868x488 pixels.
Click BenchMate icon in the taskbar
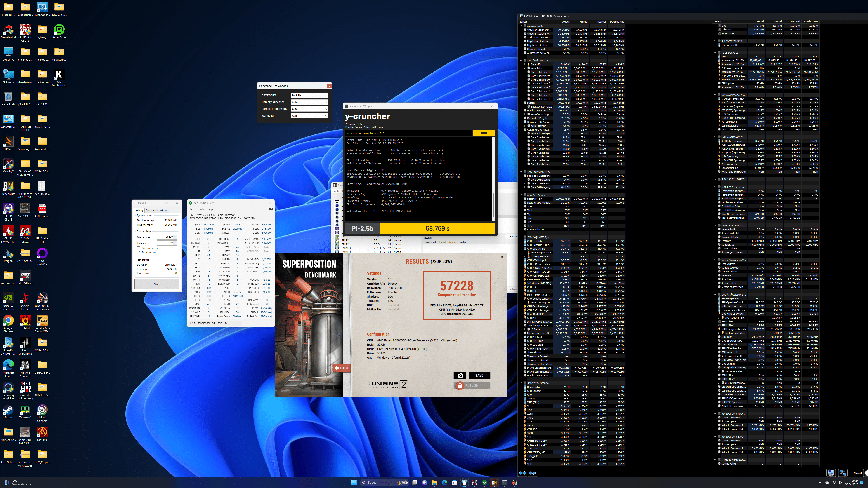494,483
